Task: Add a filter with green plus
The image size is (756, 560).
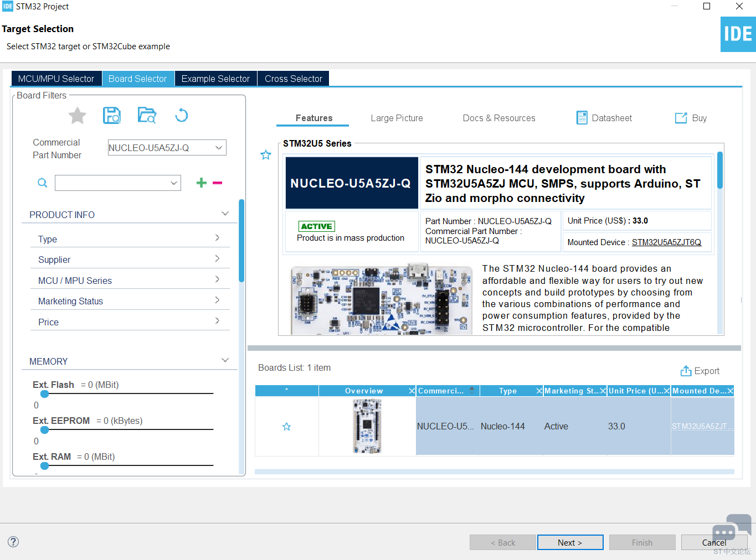Action: pos(202,183)
